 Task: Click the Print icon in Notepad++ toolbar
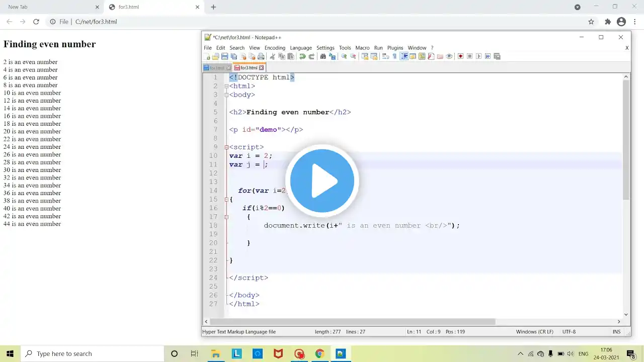point(261,56)
